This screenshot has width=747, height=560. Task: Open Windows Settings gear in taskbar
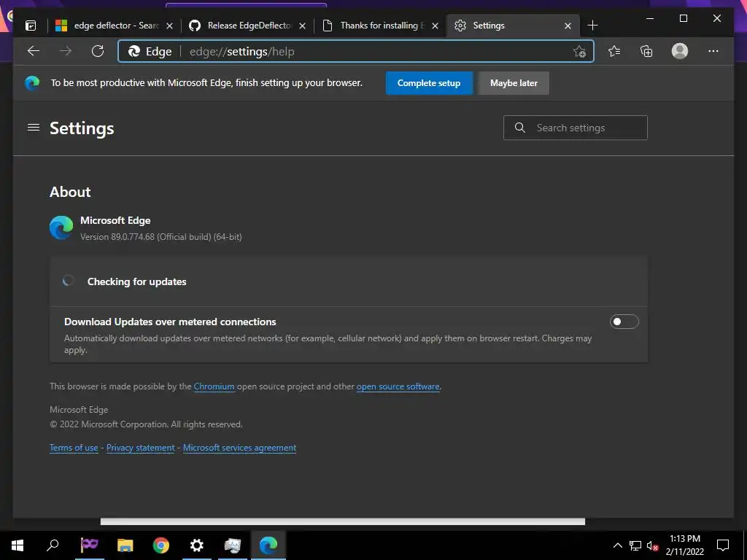(x=197, y=545)
